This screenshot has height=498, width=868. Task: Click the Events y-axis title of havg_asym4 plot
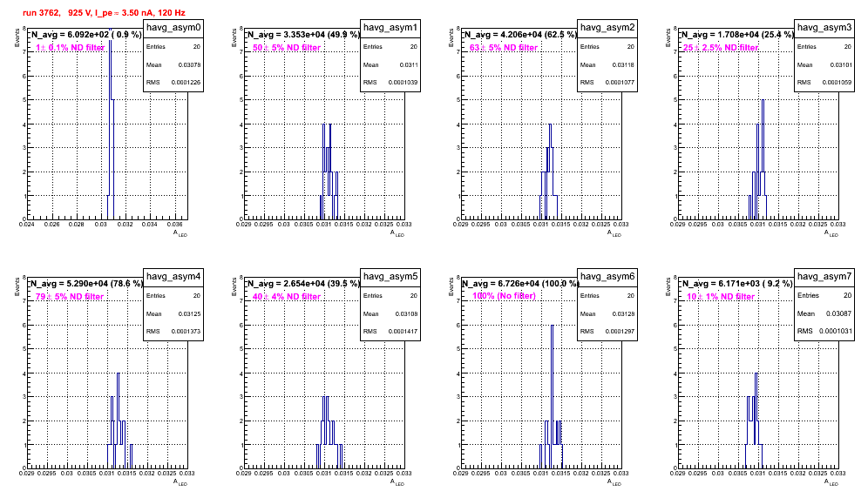17,287
